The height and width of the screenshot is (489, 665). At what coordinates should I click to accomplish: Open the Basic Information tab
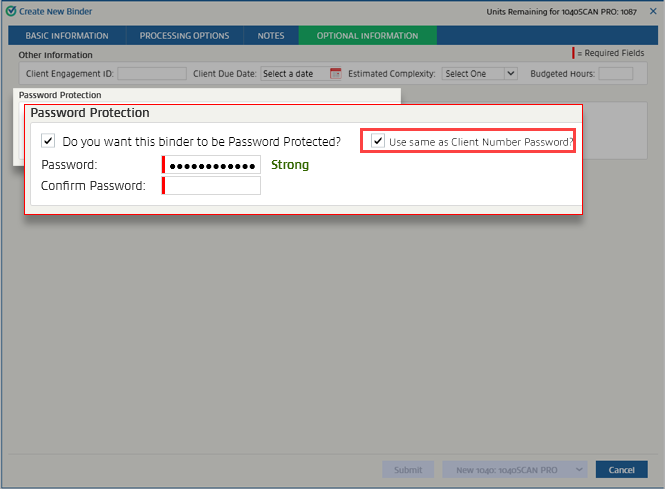67,36
